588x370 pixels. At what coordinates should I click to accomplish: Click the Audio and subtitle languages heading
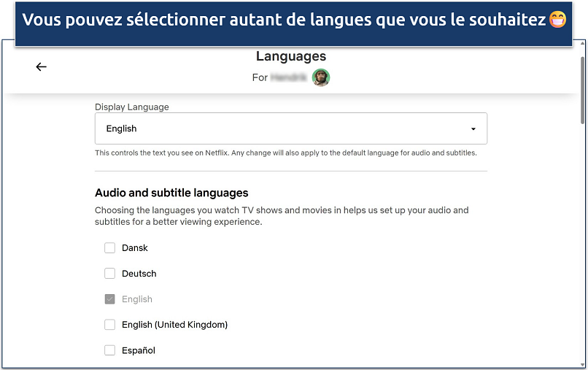click(x=171, y=193)
